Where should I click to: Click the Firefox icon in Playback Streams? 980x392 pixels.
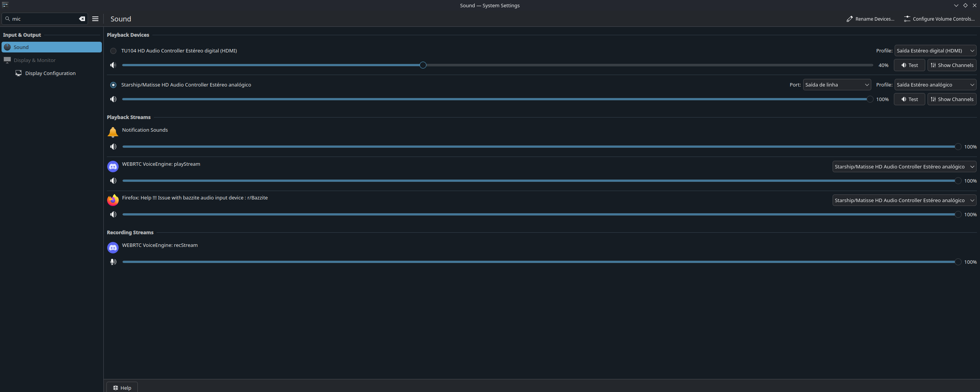click(113, 200)
